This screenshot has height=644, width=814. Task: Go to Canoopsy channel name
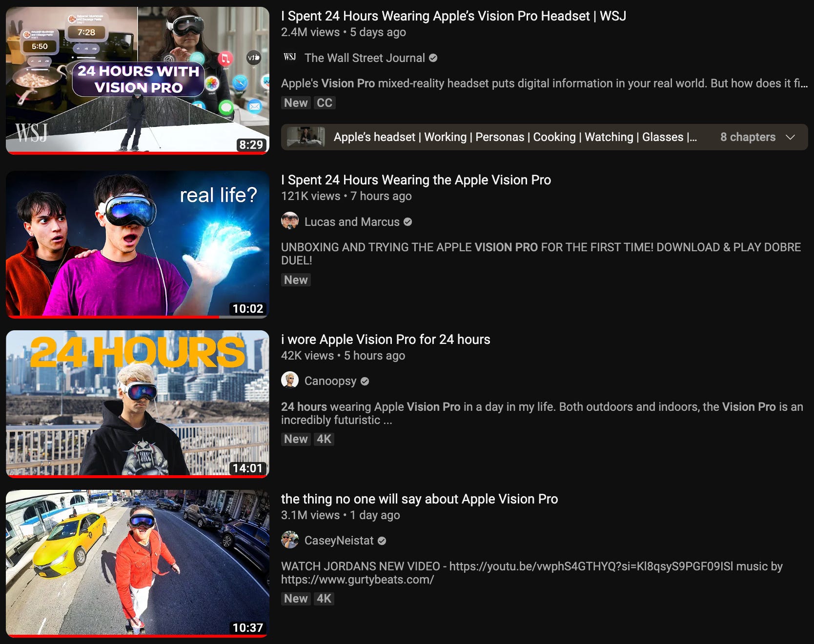[x=330, y=381]
